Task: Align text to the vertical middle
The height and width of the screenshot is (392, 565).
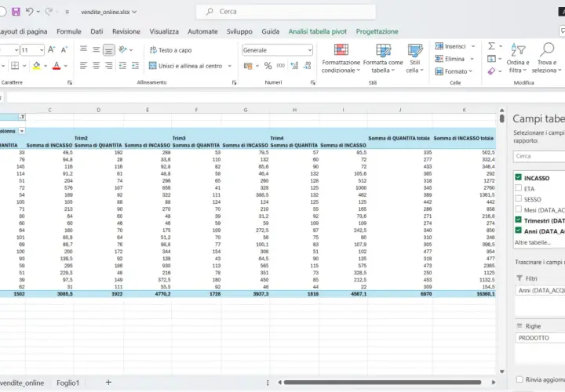Action: [x=96, y=49]
